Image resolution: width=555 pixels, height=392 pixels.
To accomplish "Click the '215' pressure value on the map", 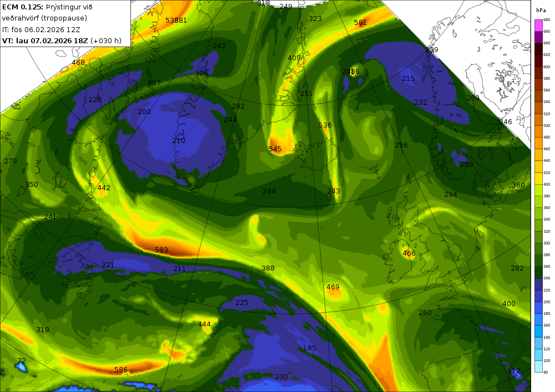I will [x=408, y=79].
